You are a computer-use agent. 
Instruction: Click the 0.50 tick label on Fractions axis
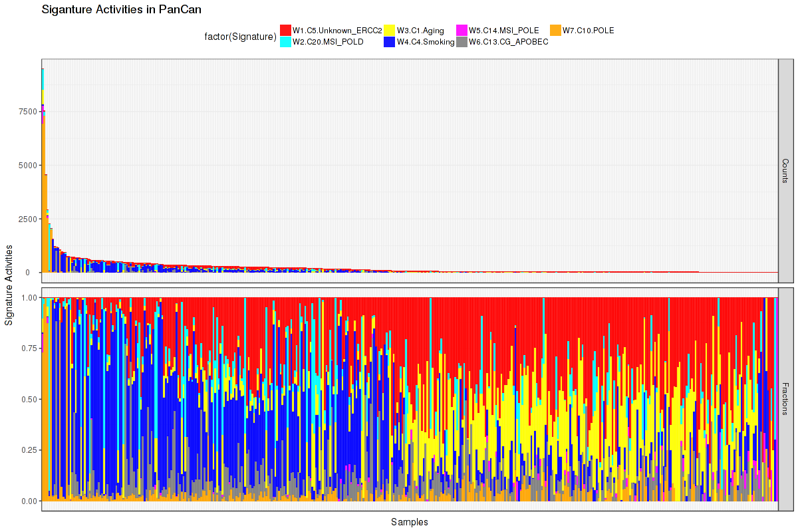30,400
